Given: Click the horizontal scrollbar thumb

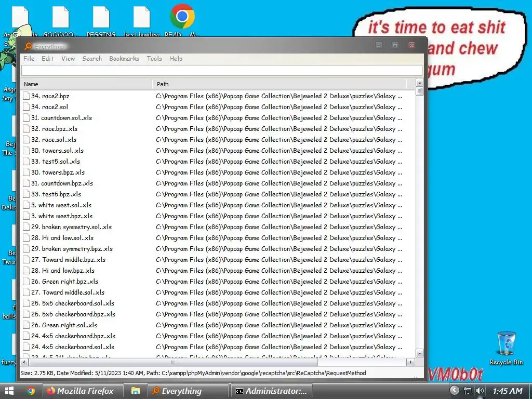Looking at the screenshot, I should (x=173, y=362).
